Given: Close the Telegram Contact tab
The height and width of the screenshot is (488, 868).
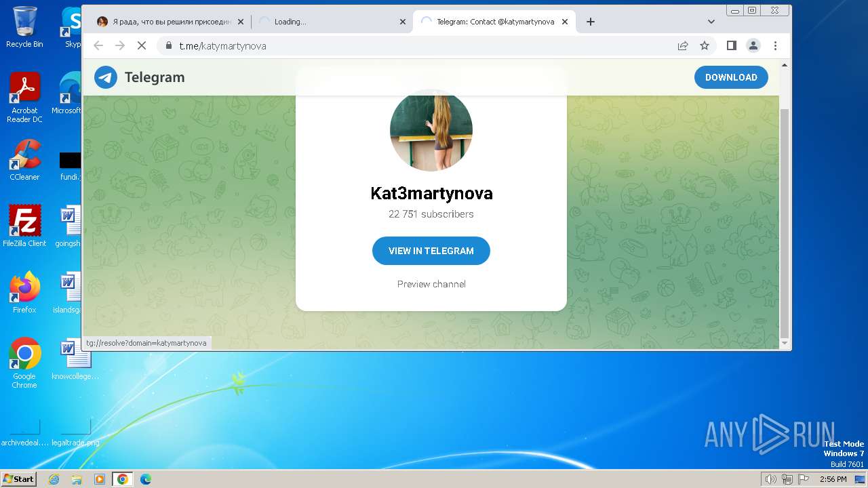Looking at the screenshot, I should (565, 22).
